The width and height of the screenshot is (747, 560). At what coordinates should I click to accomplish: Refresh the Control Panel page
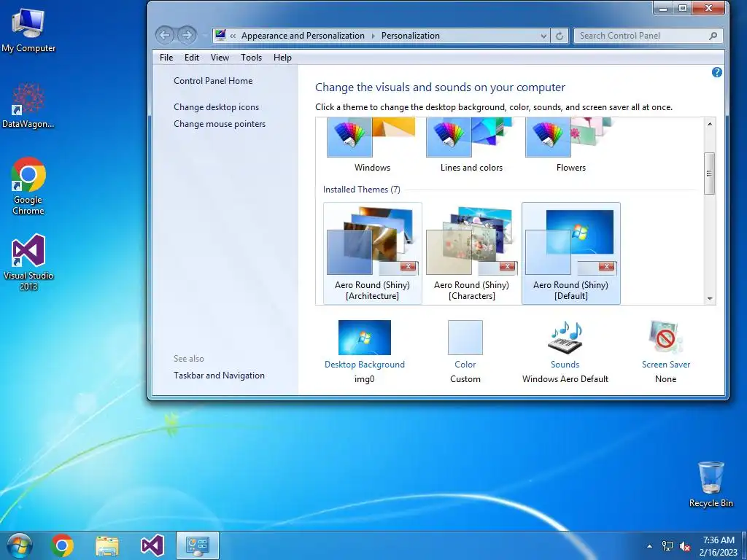[560, 36]
